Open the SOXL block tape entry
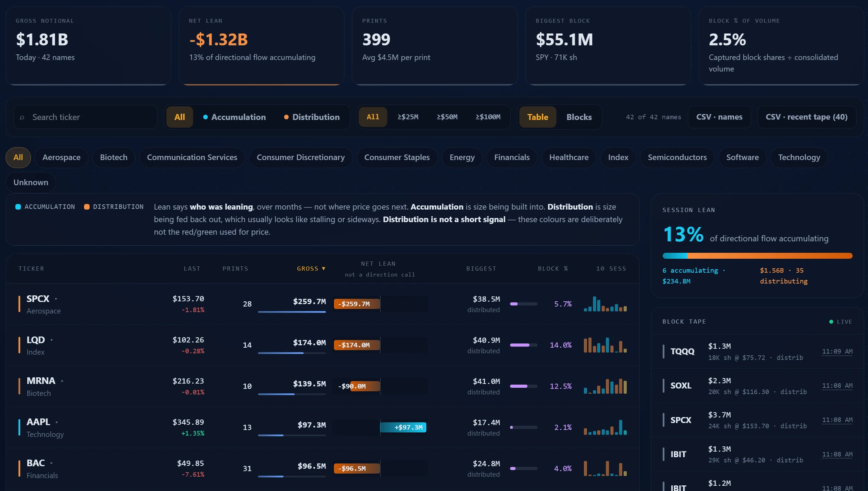868x491 pixels. tap(757, 386)
